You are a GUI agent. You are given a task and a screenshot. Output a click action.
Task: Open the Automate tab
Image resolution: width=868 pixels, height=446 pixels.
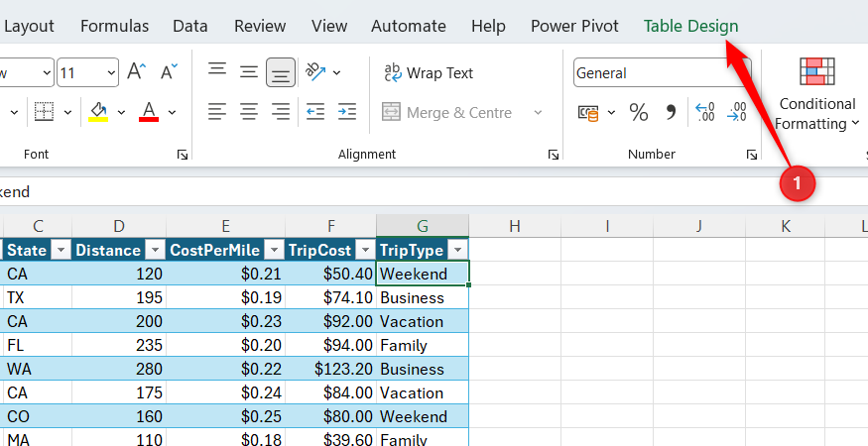coord(409,26)
